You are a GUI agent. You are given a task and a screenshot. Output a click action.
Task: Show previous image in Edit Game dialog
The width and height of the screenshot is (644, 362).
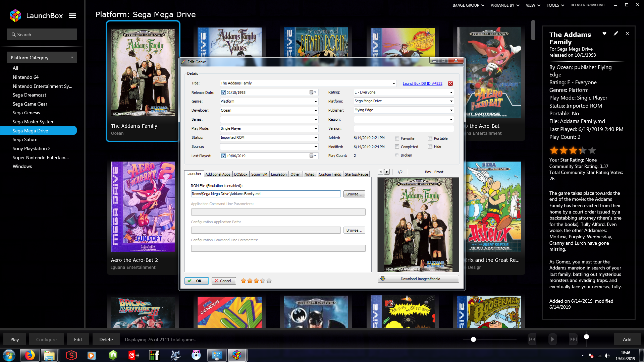[380, 172]
